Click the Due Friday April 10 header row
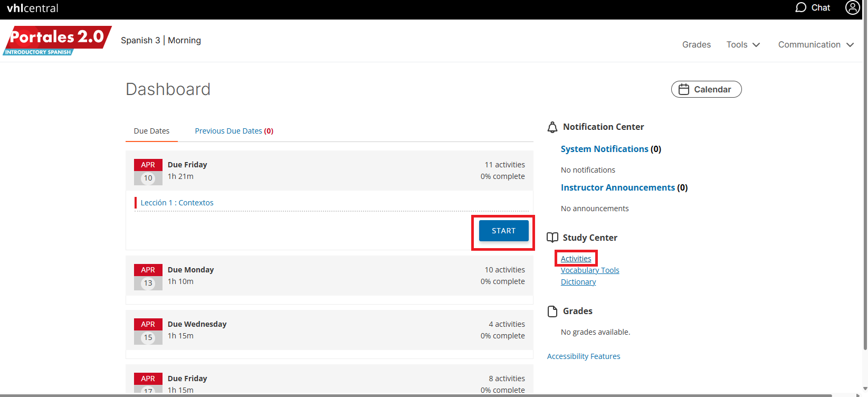The height and width of the screenshot is (397, 868). (x=329, y=171)
